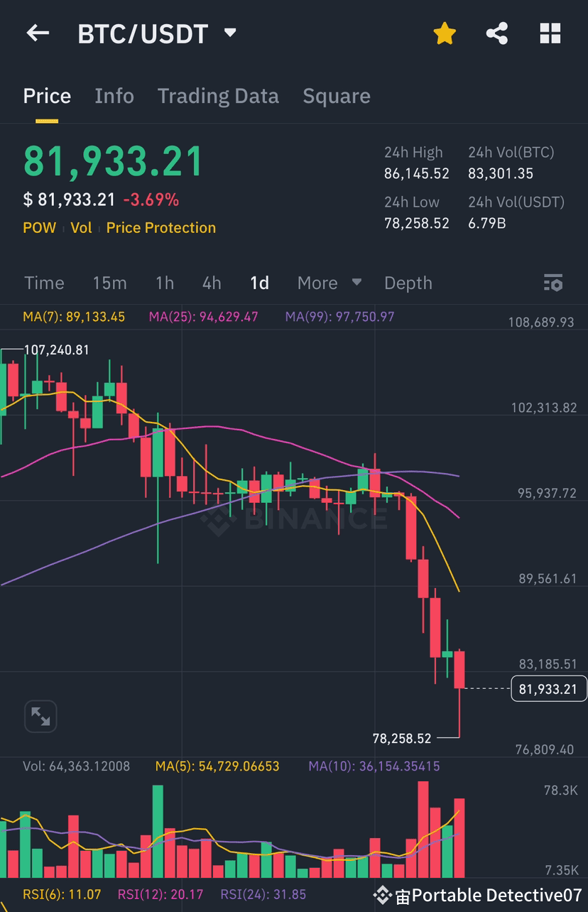Select the current price label 81,933.21 on chart

[548, 688]
